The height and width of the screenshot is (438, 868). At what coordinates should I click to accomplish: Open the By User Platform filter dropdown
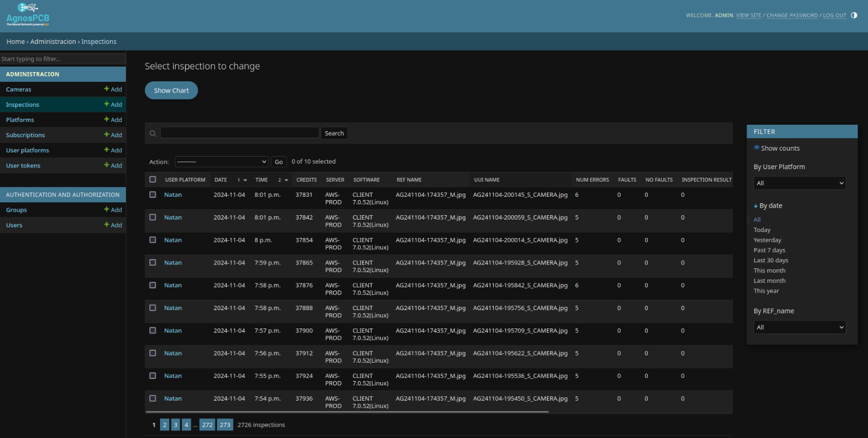pos(799,183)
